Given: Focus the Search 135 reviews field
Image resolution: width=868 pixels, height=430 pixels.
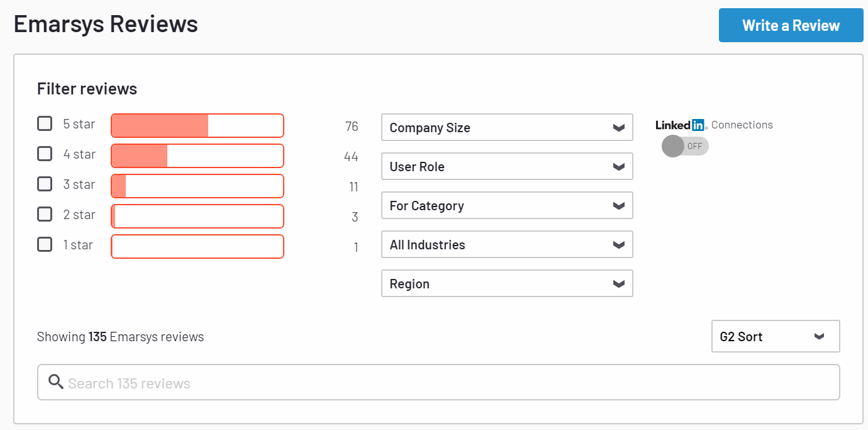Looking at the screenshot, I should [438, 382].
